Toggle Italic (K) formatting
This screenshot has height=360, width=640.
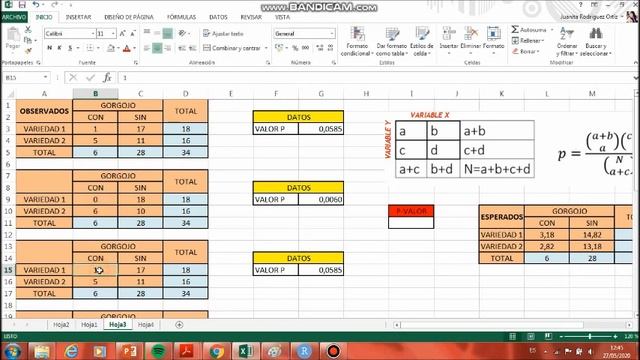click(x=60, y=48)
